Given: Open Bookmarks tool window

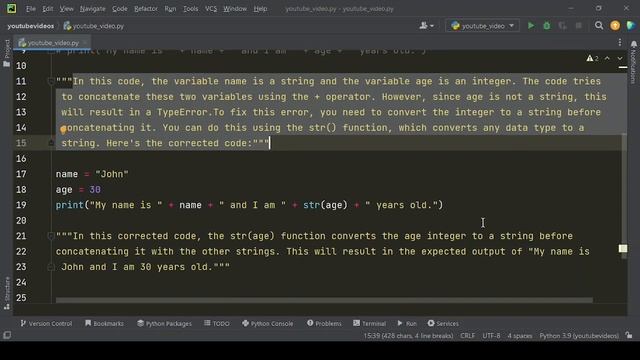Looking at the screenshot, I should pyautogui.click(x=104, y=323).
